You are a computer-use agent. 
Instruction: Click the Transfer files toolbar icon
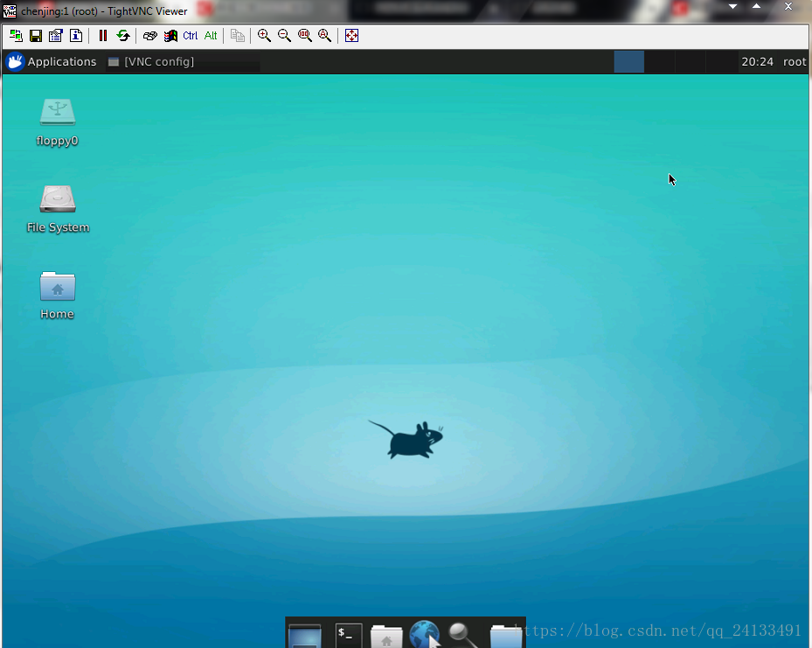[238, 36]
